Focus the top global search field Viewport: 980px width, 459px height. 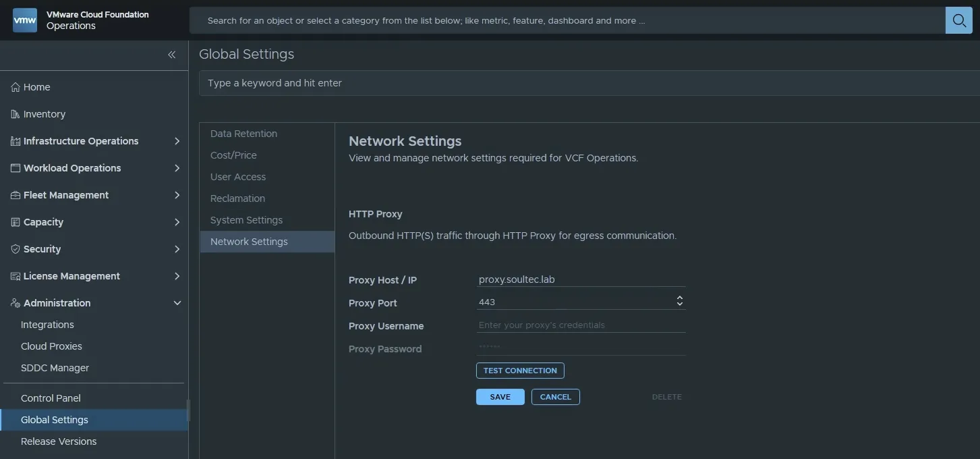tap(567, 21)
